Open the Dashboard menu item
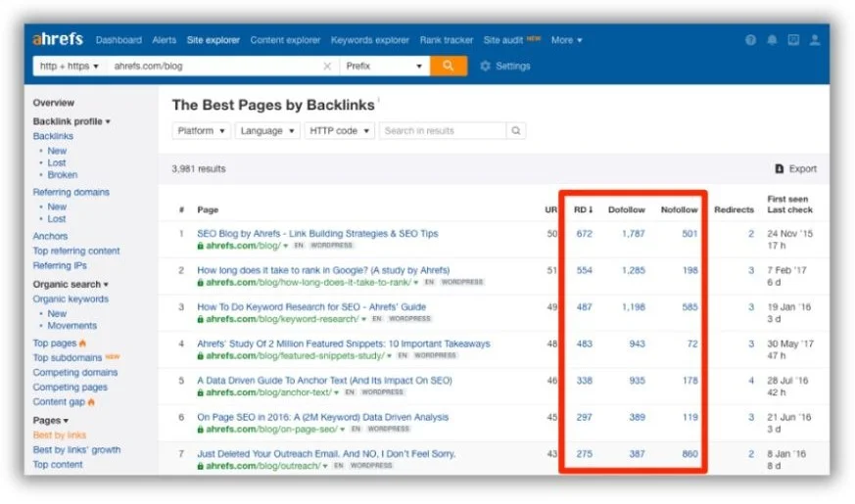The image size is (855, 504). tap(119, 40)
